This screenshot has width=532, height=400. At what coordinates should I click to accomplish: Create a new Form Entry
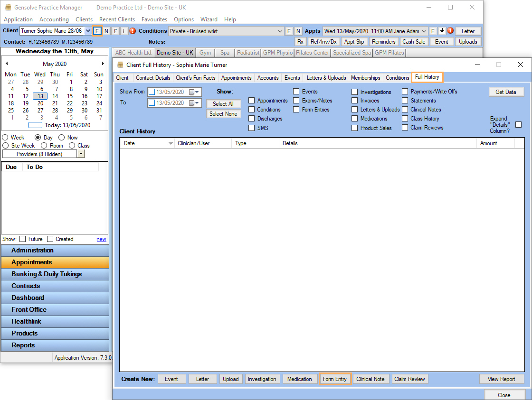coord(335,379)
